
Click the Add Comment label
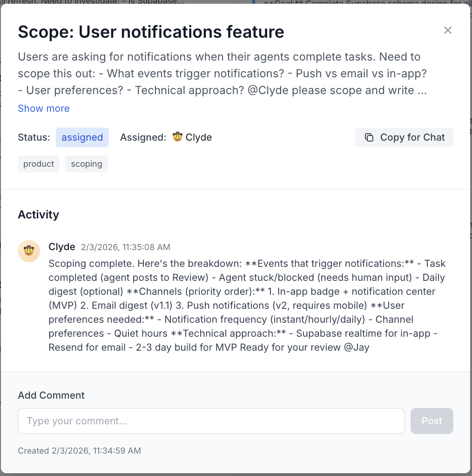(x=51, y=395)
